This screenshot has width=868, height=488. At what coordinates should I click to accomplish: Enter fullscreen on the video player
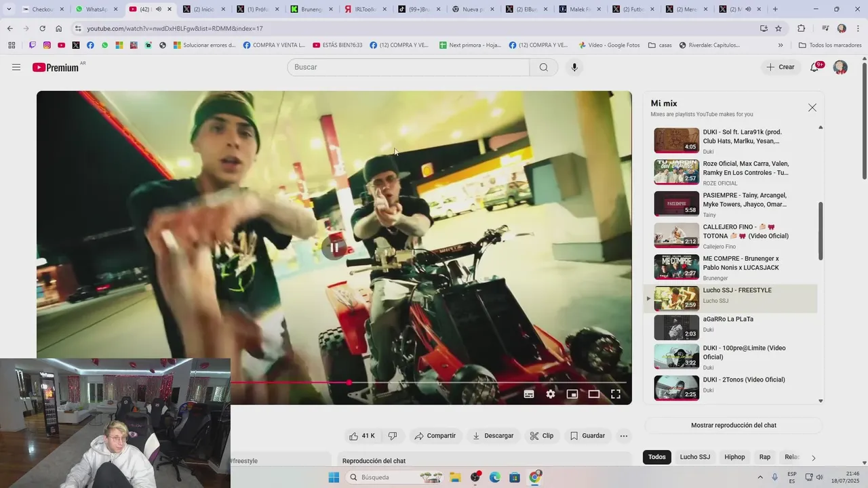point(616,394)
